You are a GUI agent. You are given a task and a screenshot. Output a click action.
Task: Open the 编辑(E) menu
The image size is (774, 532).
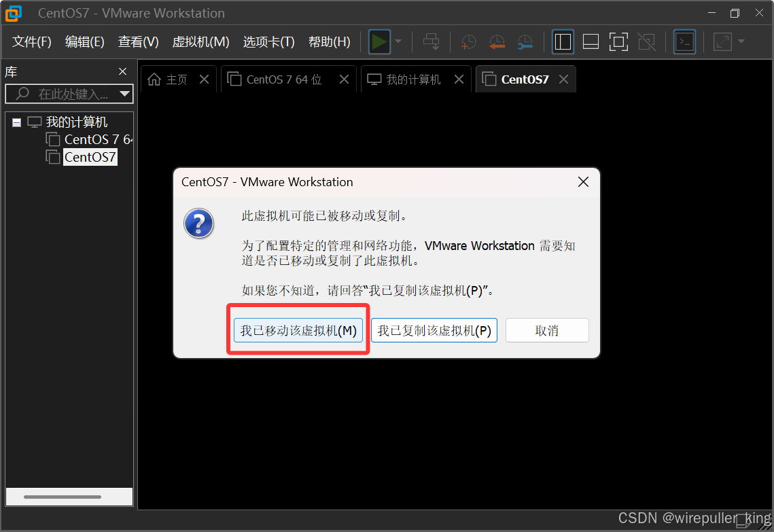point(85,42)
